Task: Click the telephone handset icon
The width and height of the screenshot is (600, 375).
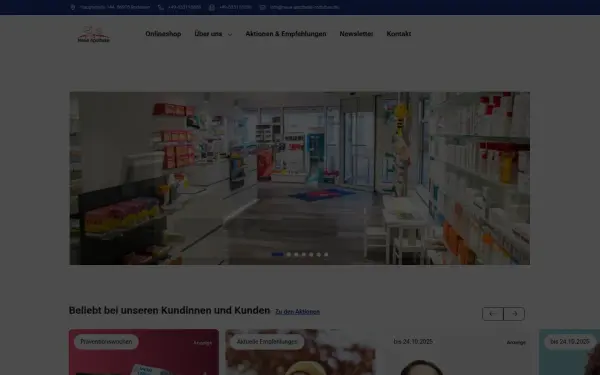Action: point(161,7)
